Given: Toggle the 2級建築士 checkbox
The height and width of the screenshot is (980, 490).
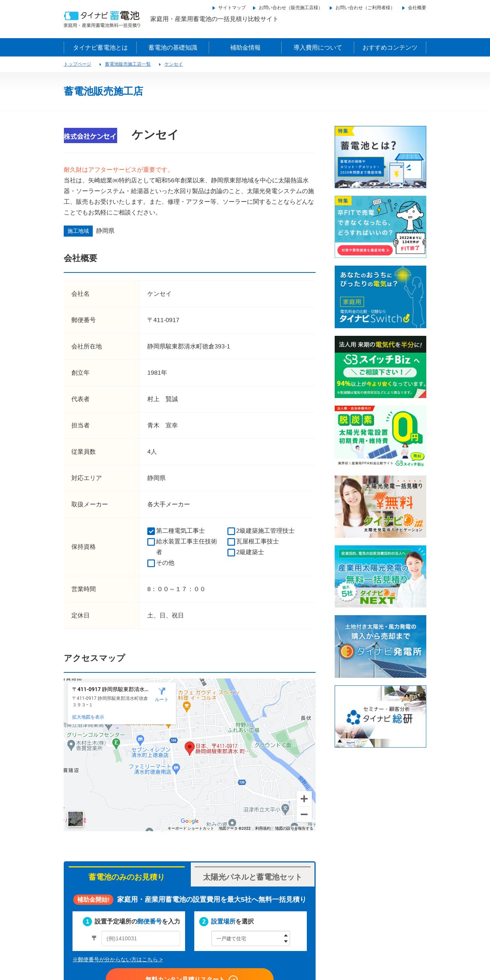Looking at the screenshot, I should point(231,552).
